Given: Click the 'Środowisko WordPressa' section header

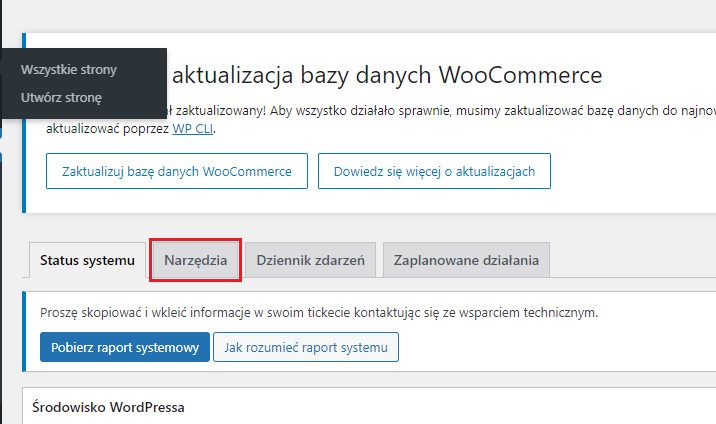Looking at the screenshot, I should point(108,407).
